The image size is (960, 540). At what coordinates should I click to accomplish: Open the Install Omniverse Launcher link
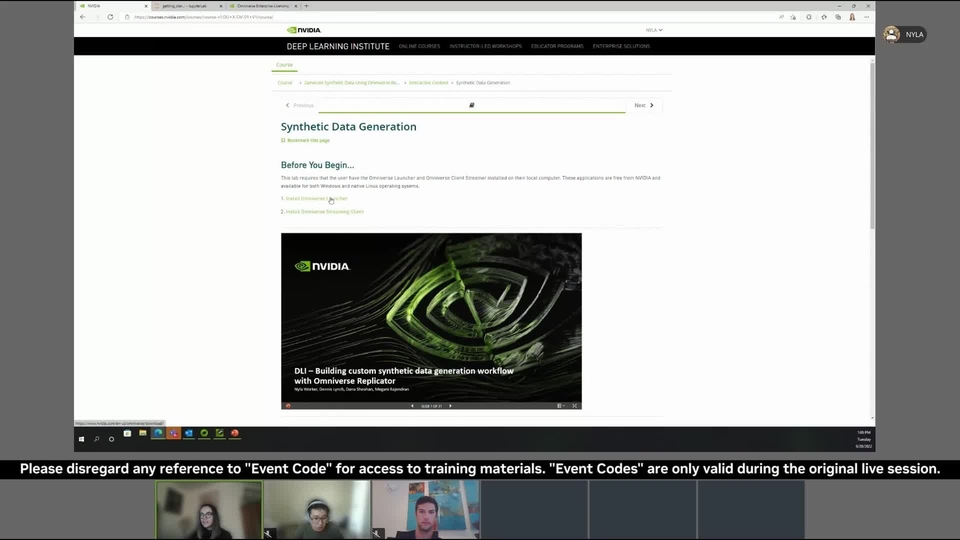(316, 198)
